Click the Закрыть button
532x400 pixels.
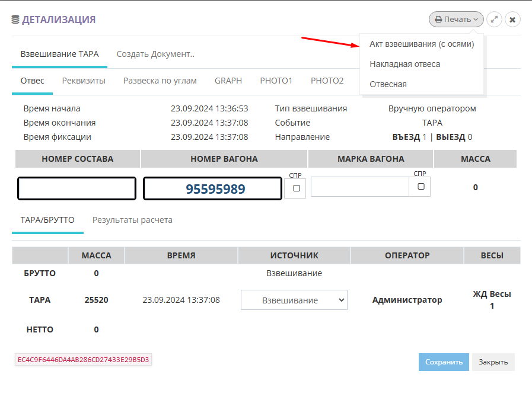click(493, 362)
